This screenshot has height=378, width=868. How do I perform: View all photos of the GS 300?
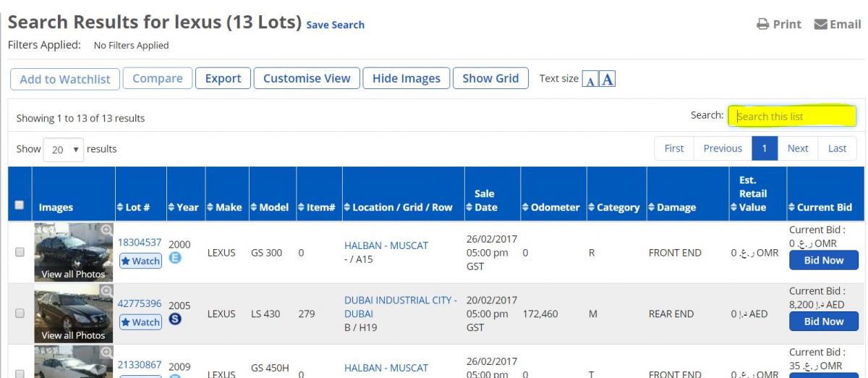(x=72, y=274)
